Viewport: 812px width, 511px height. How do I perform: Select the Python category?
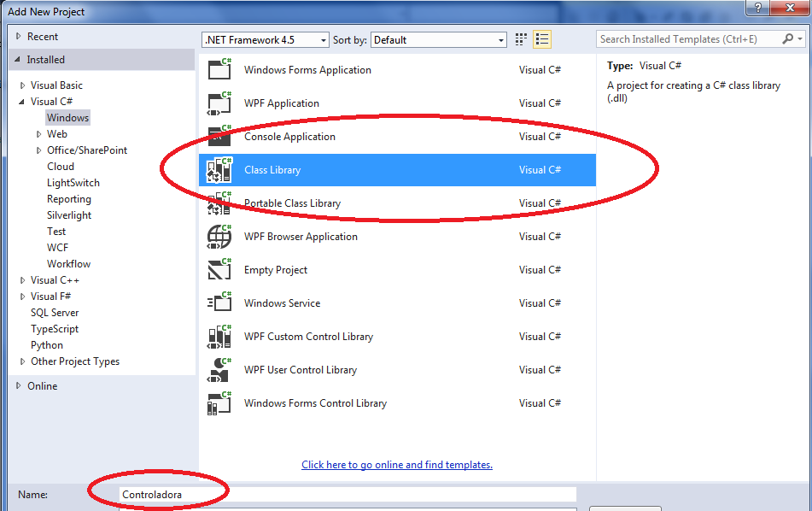tap(47, 345)
